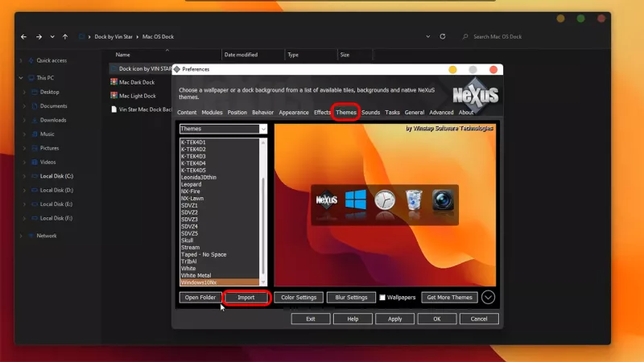Open recent locations dropdown in Explorer
The width and height of the screenshot is (644, 362).
(52, 36)
